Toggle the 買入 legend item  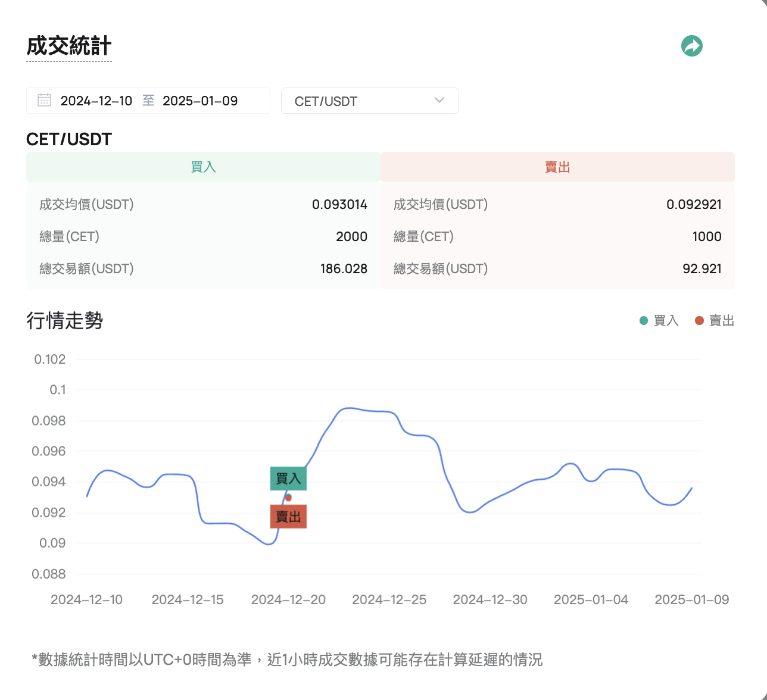tap(659, 321)
